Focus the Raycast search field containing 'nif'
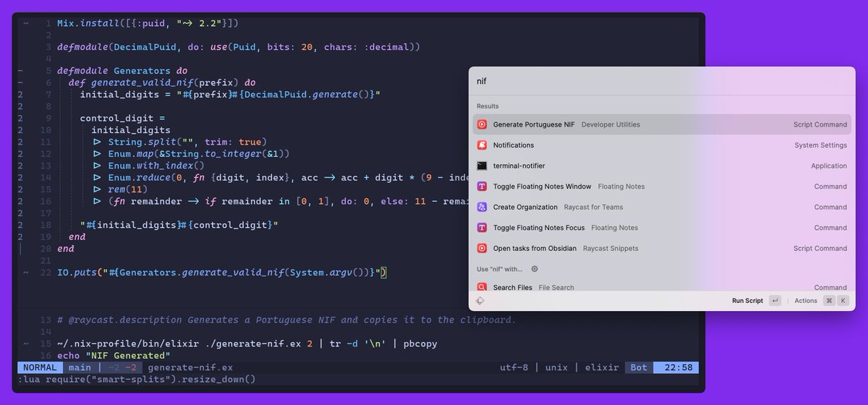 click(662, 82)
